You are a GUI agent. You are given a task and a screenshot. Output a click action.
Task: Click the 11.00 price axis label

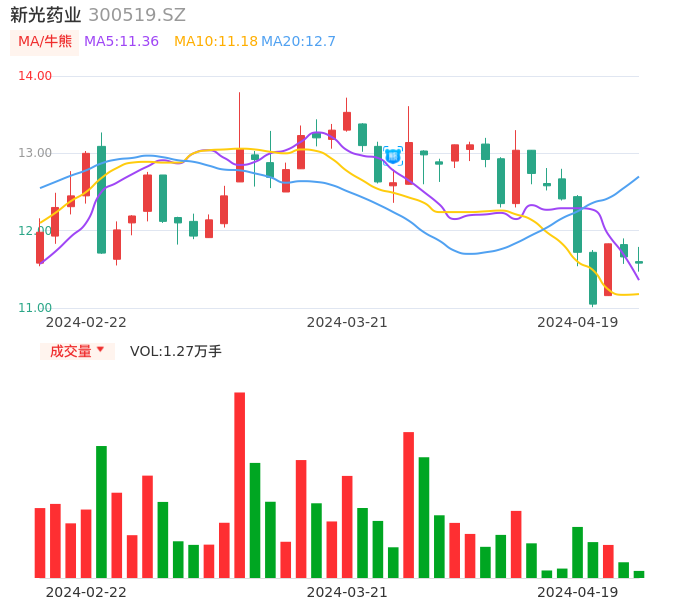[35, 308]
